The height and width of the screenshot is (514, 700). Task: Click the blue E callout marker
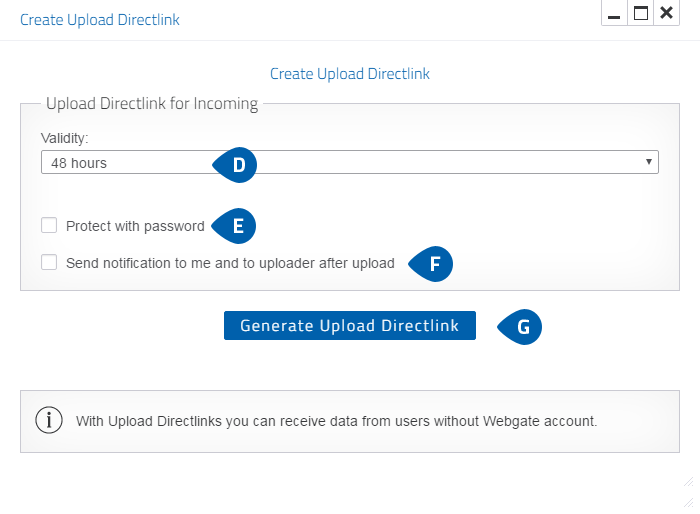pos(234,226)
